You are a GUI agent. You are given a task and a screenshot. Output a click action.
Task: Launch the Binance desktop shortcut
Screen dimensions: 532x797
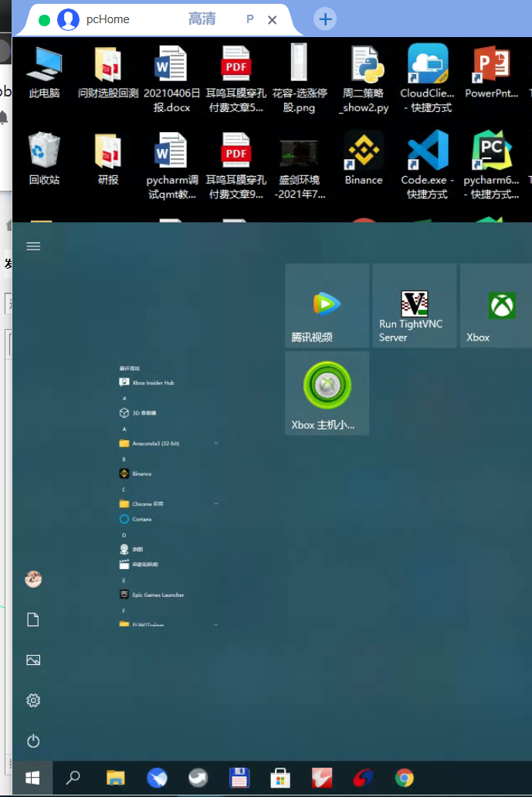[x=364, y=158]
